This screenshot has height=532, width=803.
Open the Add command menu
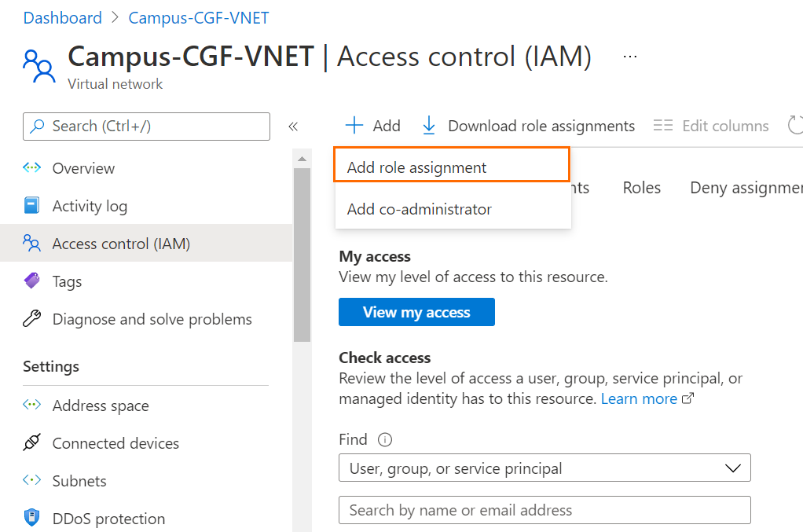click(x=372, y=126)
